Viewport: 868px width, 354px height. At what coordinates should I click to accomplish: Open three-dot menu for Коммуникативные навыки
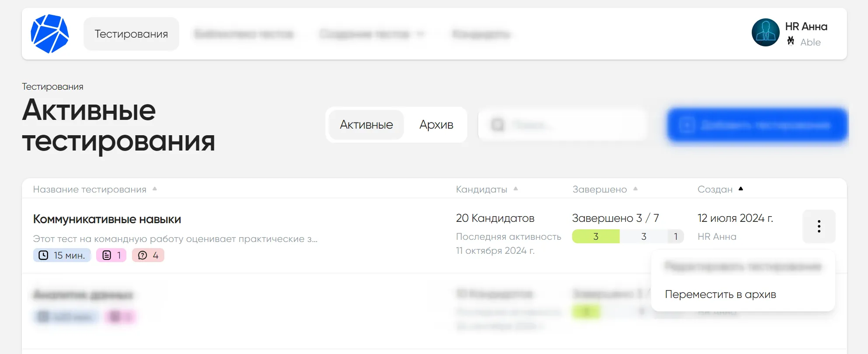(x=819, y=226)
